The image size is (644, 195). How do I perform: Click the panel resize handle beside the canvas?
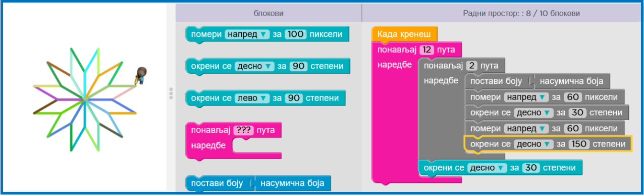(x=171, y=93)
